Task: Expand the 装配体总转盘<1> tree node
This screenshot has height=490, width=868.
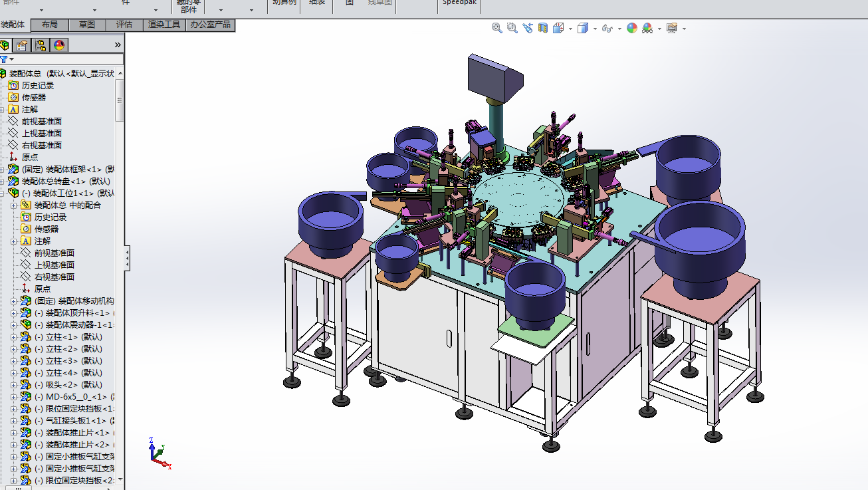Action: 3,181
